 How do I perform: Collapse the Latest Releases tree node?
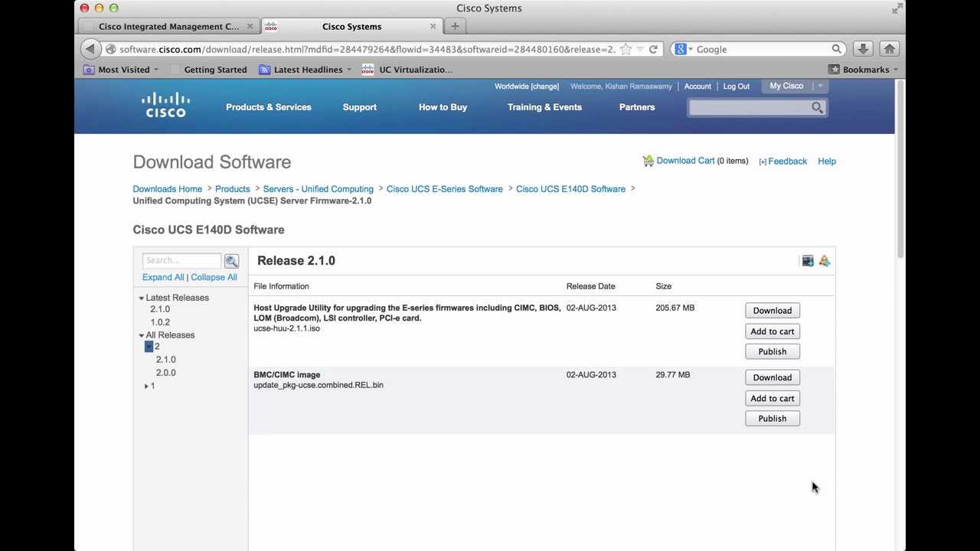(142, 298)
